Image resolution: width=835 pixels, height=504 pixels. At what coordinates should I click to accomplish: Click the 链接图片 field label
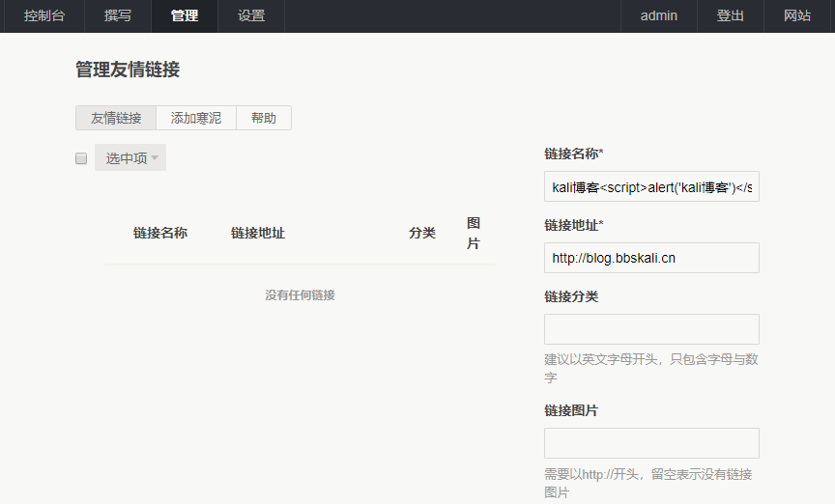click(571, 410)
